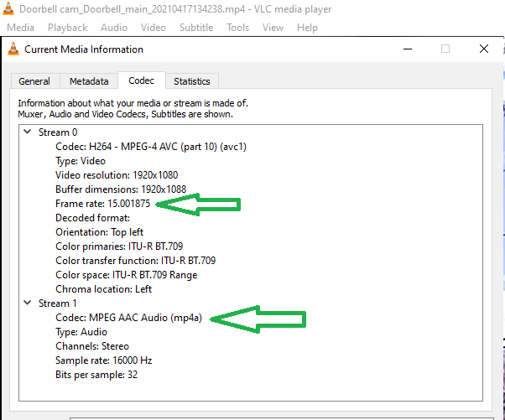Select the Bits per sample 32 row
This screenshot has width=505, height=420.
(x=96, y=375)
